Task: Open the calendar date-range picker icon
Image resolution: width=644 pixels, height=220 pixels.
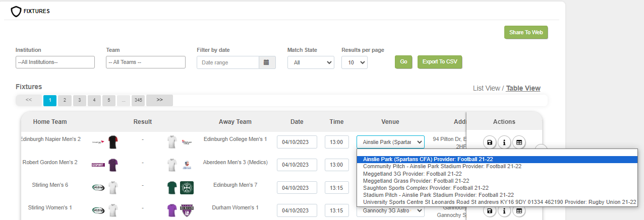Action: tap(267, 62)
